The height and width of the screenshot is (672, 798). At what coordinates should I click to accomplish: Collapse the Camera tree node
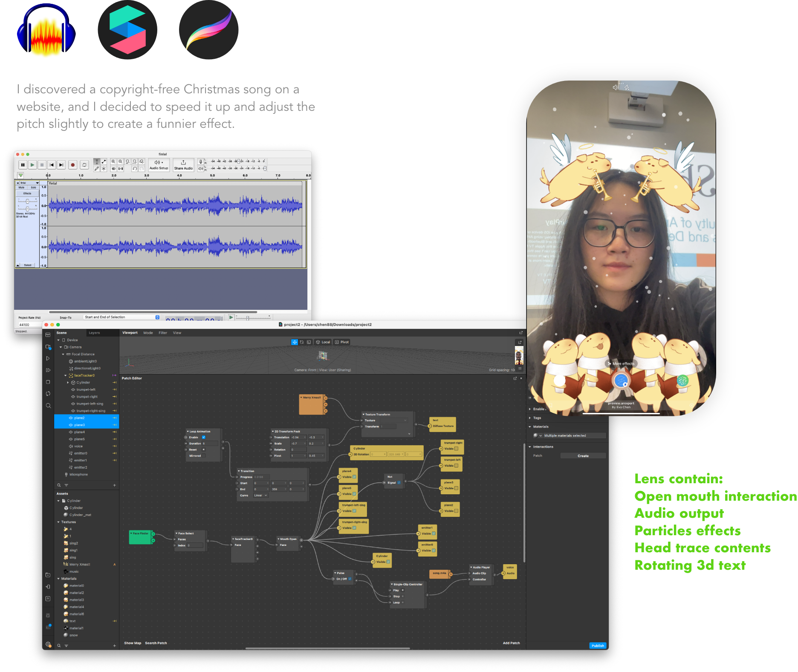[61, 347]
